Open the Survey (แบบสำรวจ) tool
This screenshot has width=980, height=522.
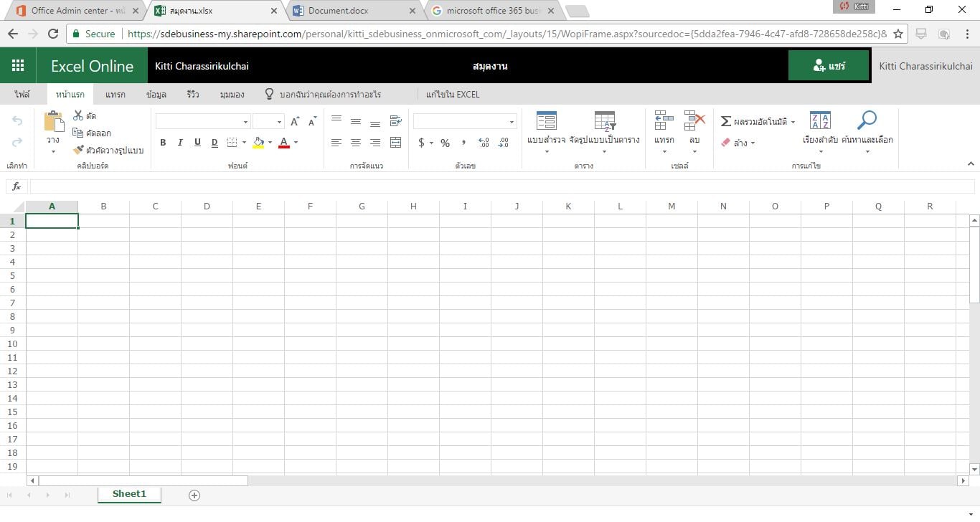coord(546,121)
